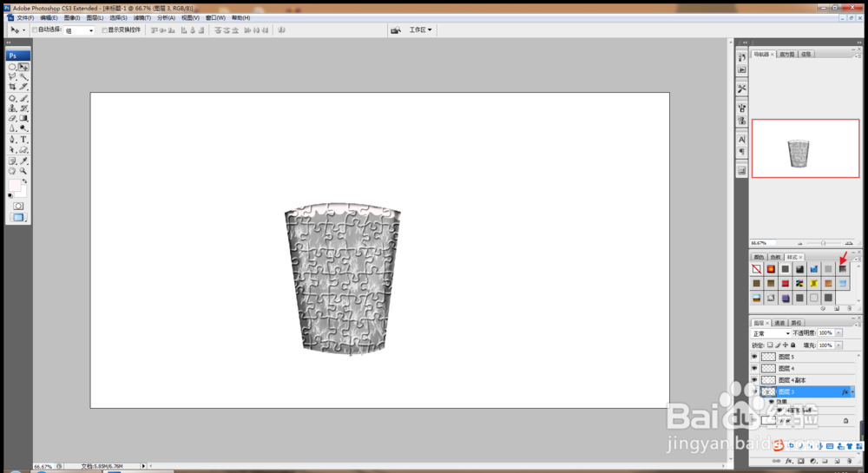
Task: Toggle lock position button in Layers
Action: tap(786, 345)
